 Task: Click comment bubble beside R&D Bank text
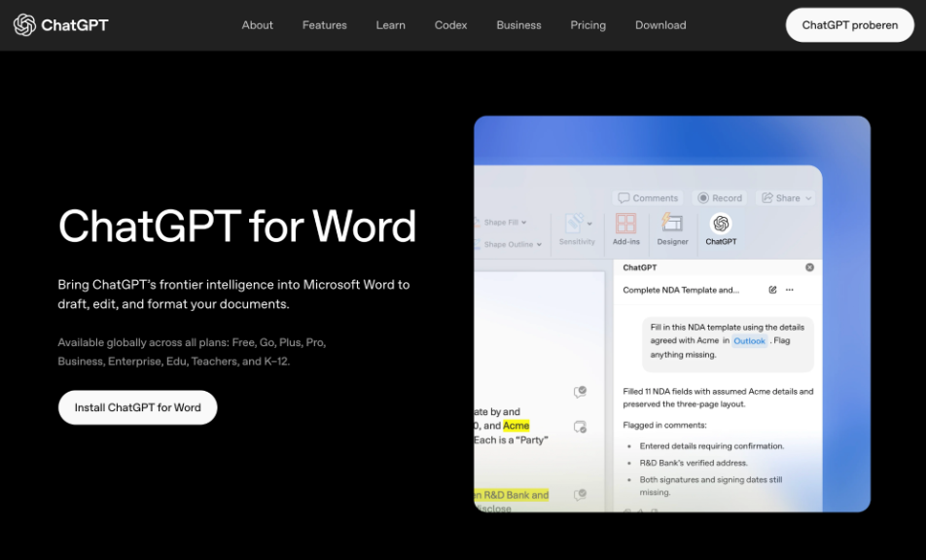pos(580,495)
